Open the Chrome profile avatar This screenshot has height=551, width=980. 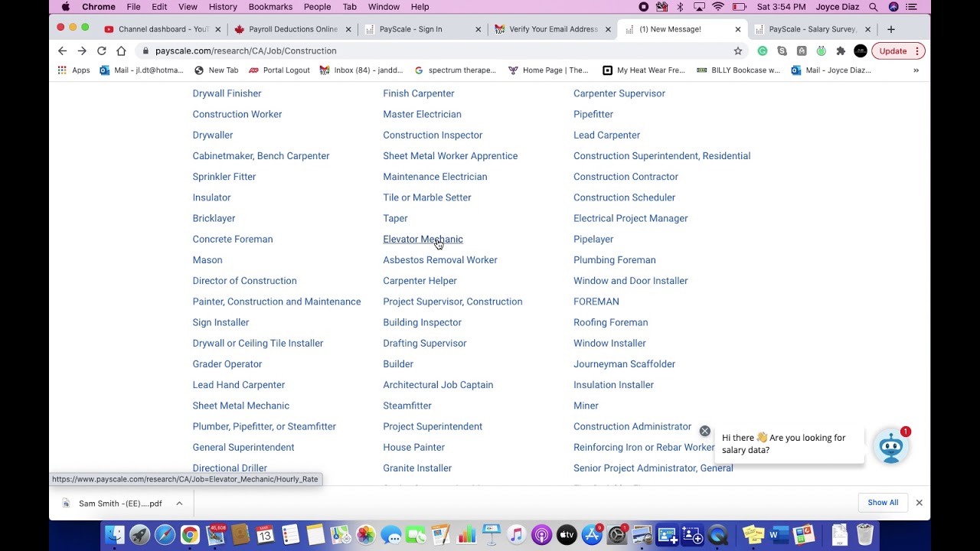tap(861, 51)
